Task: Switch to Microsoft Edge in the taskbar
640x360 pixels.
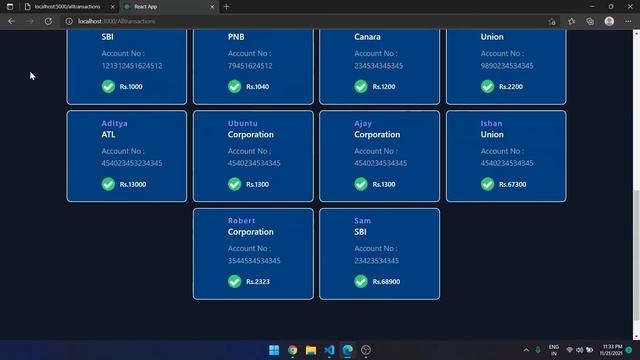Action: [347, 350]
